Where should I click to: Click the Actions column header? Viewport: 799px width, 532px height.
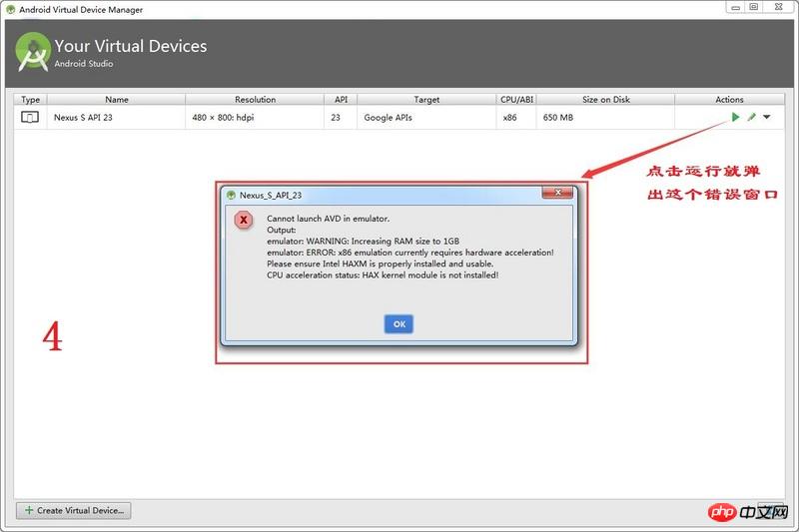(x=729, y=99)
